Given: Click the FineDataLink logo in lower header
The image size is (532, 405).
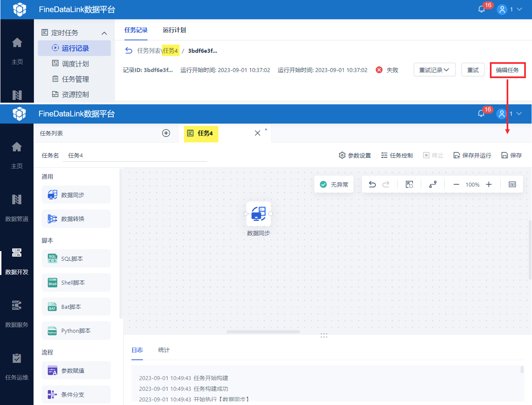Looking at the screenshot, I should click(x=19, y=114).
